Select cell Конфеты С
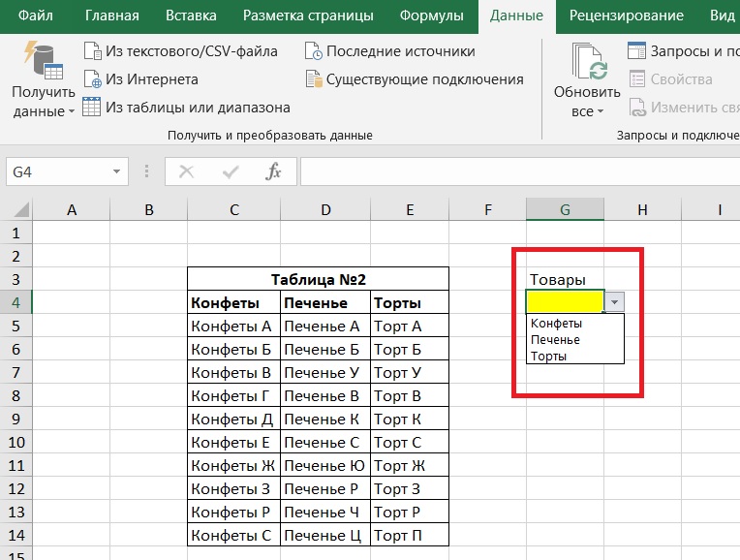The height and width of the screenshot is (560, 740). tap(234, 535)
